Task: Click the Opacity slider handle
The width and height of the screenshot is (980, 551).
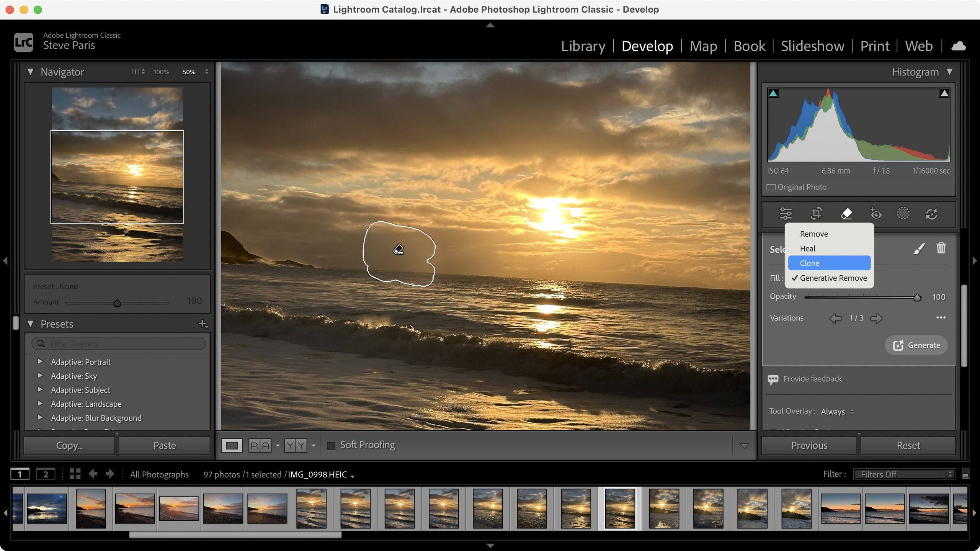Action: click(917, 297)
